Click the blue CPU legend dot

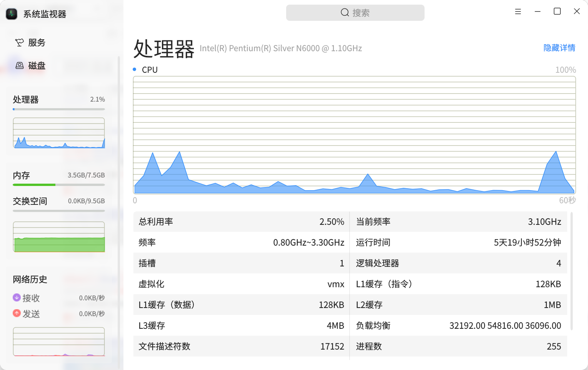point(135,70)
